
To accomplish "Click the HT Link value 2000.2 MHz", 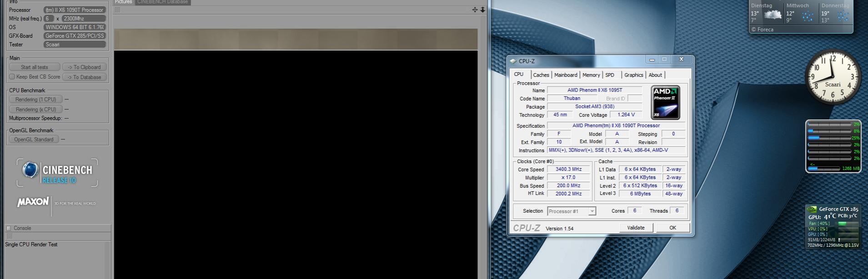I will 568,194.
